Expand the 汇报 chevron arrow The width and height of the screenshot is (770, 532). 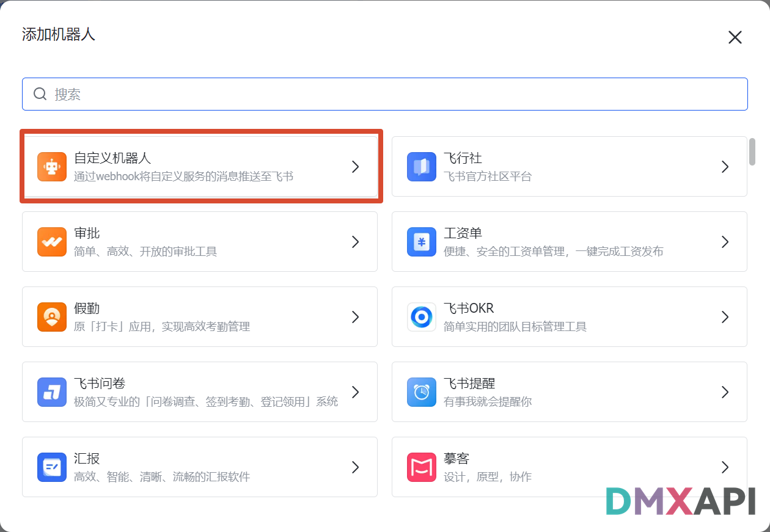tap(356, 467)
